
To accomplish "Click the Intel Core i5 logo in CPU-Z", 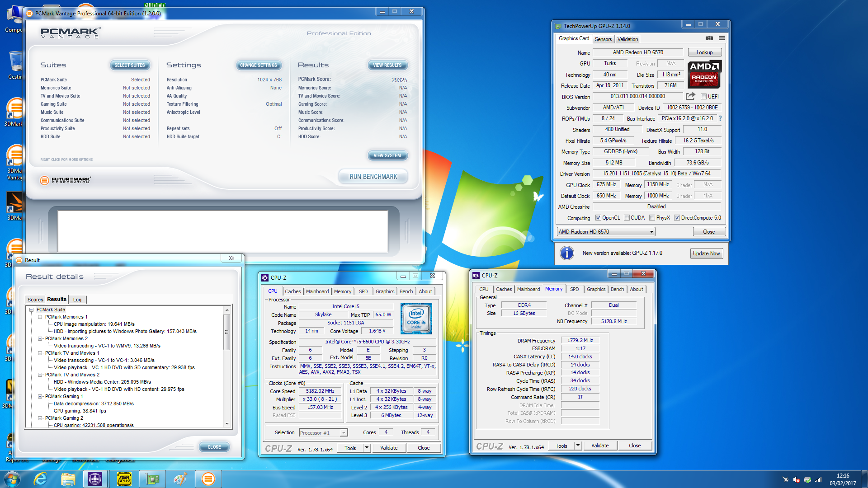I will 416,319.
